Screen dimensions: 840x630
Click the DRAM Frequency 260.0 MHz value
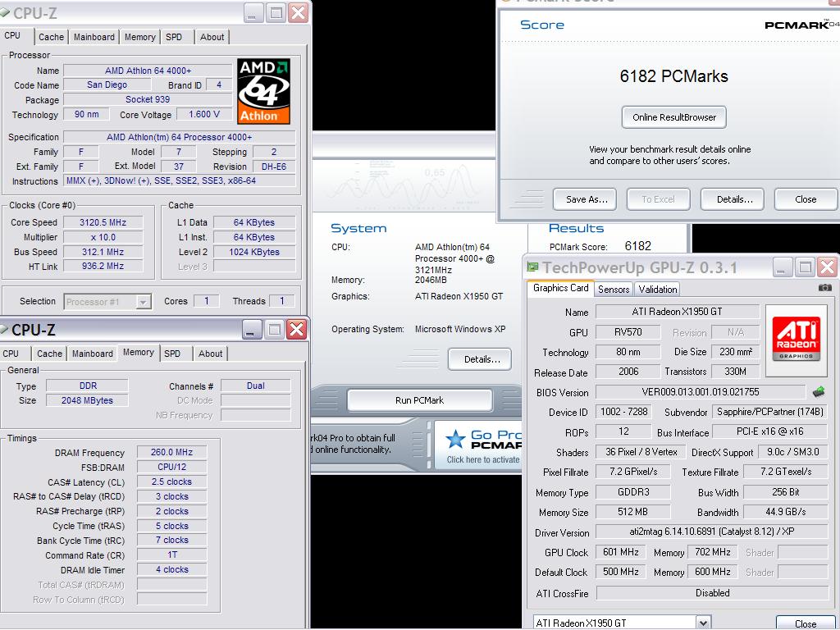(171, 452)
